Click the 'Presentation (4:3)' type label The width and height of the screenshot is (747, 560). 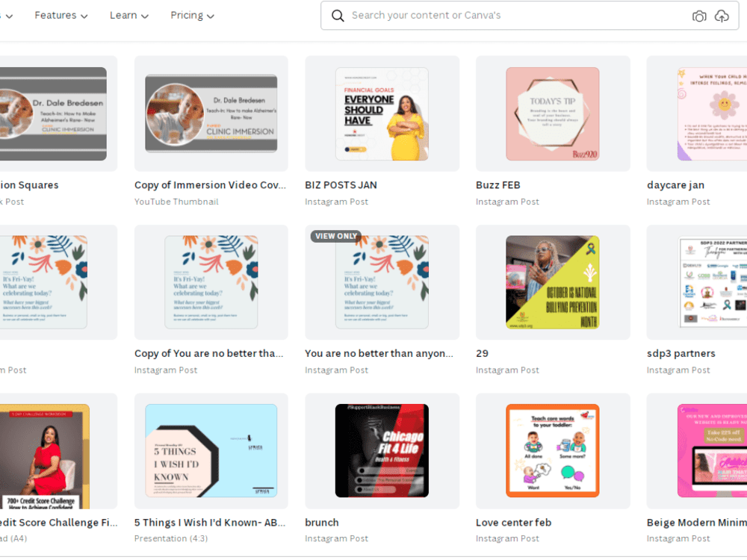click(x=171, y=538)
